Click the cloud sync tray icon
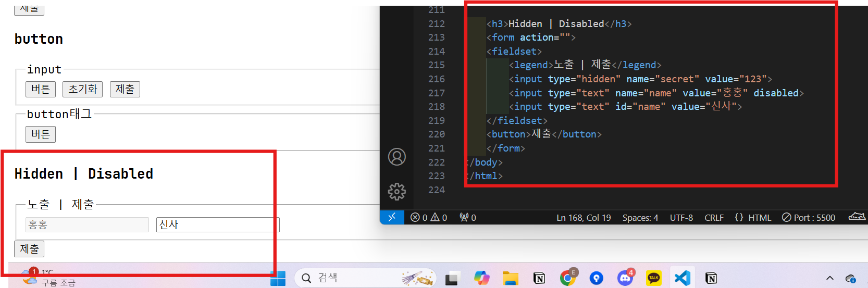The width and height of the screenshot is (868, 288). point(851,279)
